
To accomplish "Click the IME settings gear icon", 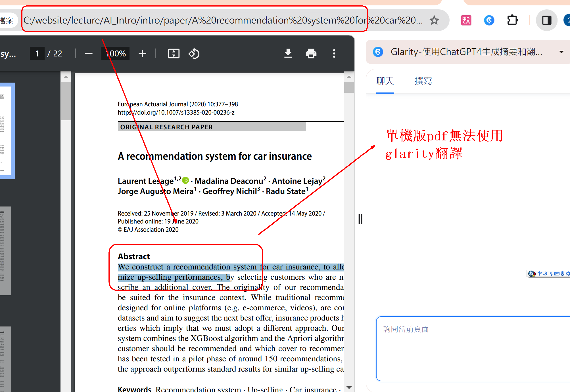I will [567, 273].
